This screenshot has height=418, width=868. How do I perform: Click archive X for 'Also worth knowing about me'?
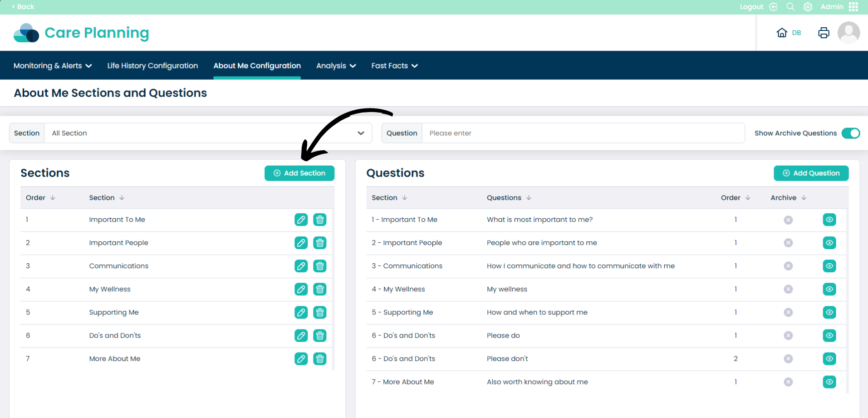click(x=788, y=382)
